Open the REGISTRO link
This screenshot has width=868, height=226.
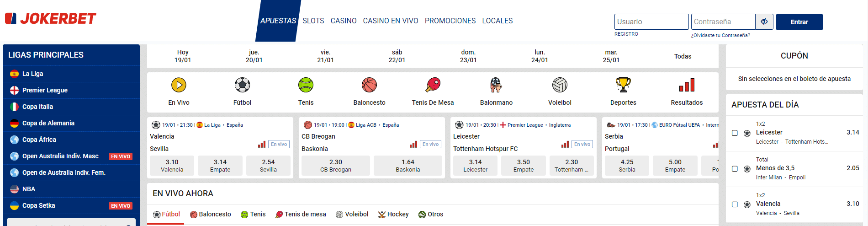(x=626, y=34)
